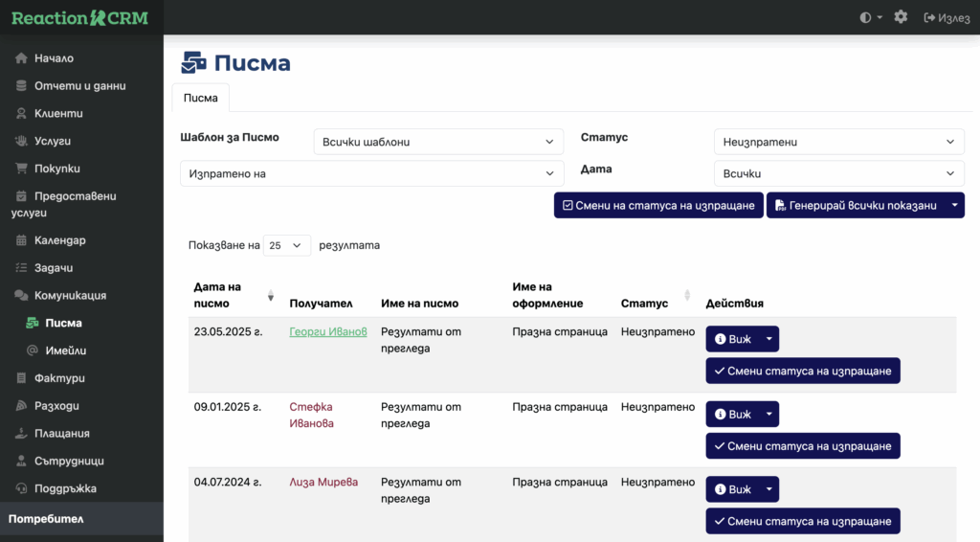Click the Поддръжка headset icon
The image size is (980, 542).
[21, 488]
